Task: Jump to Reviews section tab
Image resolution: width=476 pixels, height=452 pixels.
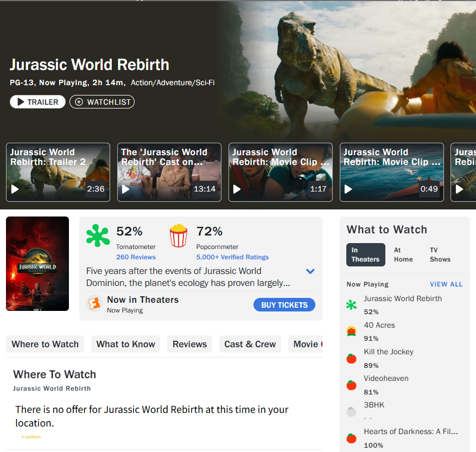Action: coord(190,344)
